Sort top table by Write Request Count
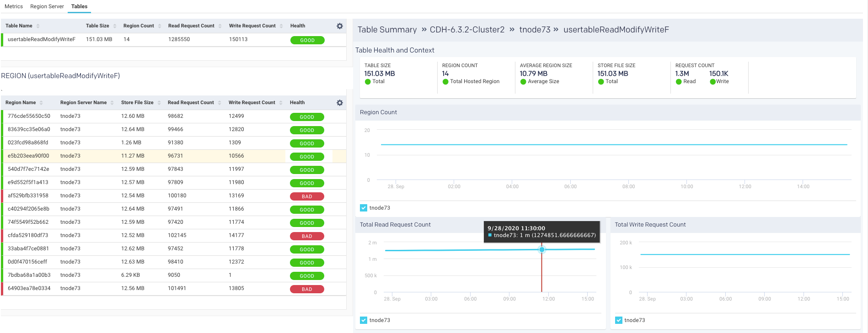Viewport: 868px width, 333px height. coord(281,26)
